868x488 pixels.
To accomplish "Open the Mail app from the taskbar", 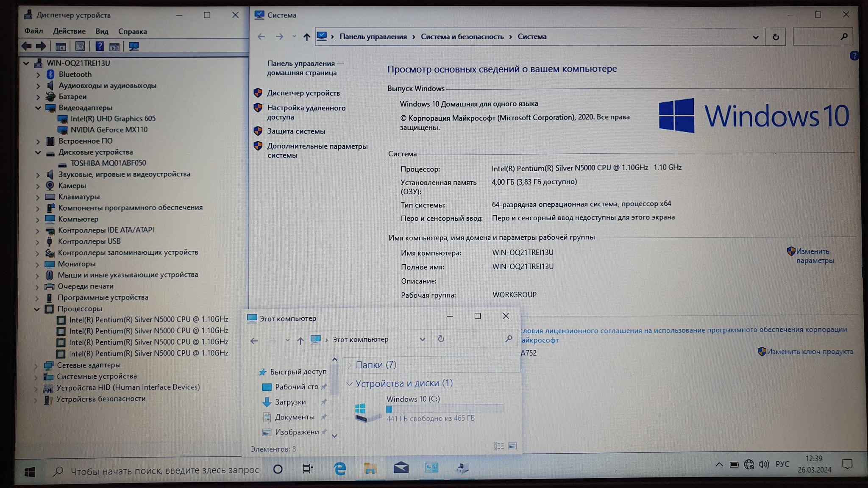I will coord(401,468).
